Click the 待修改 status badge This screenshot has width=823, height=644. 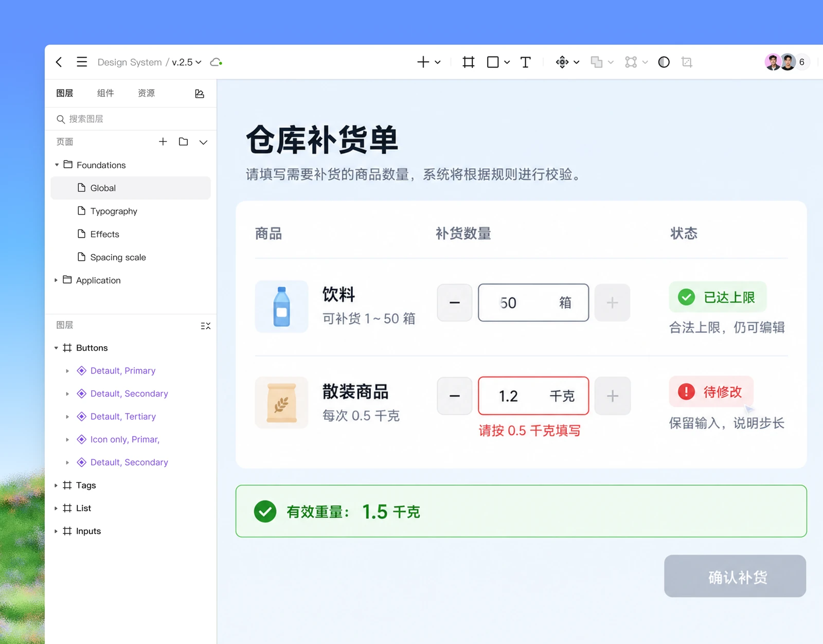[x=711, y=392]
